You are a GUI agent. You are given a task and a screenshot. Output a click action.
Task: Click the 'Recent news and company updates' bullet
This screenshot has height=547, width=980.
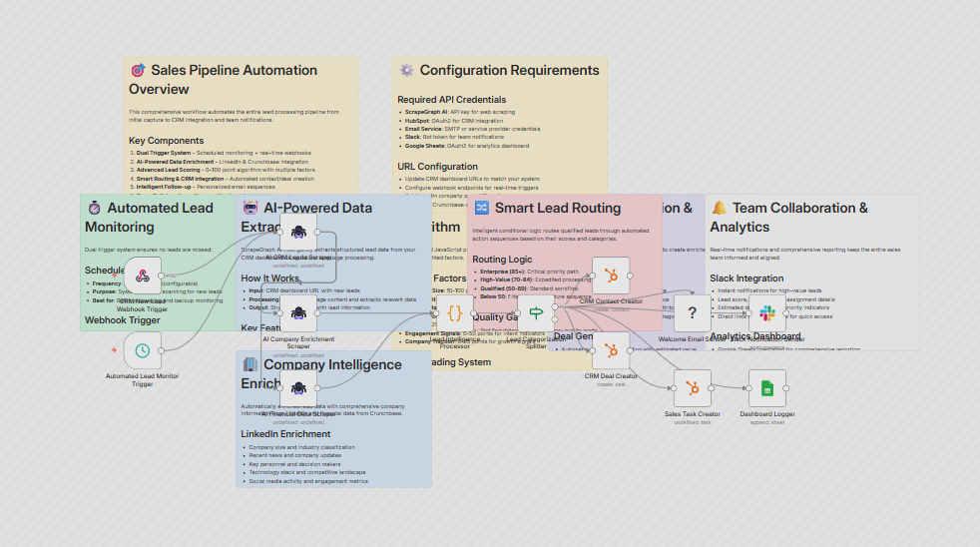point(295,455)
